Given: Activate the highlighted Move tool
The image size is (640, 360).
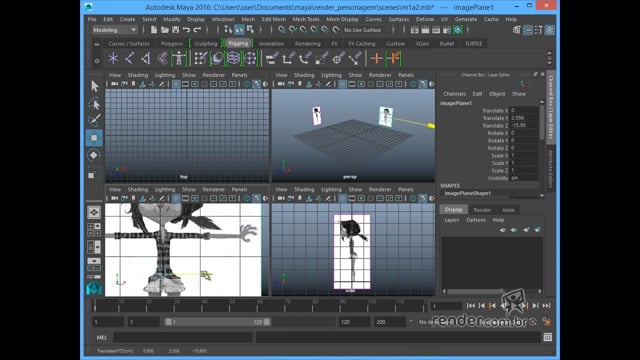Looking at the screenshot, I should (x=94, y=138).
